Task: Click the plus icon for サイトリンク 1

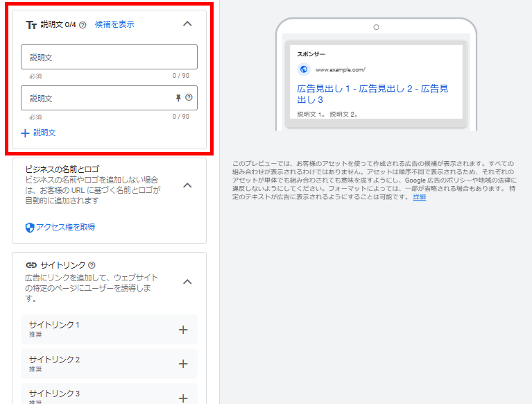Action: [x=183, y=330]
